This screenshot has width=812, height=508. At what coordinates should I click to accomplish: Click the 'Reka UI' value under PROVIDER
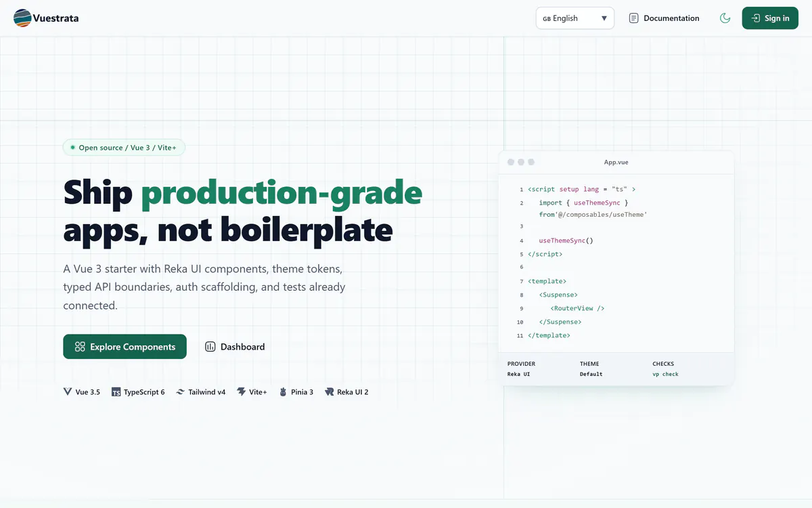coord(519,375)
